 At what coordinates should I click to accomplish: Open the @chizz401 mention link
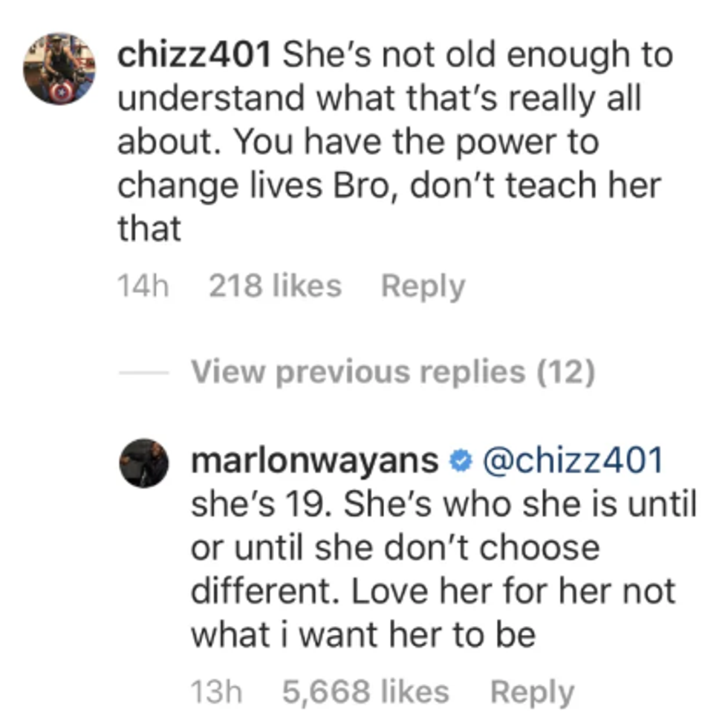573,461
